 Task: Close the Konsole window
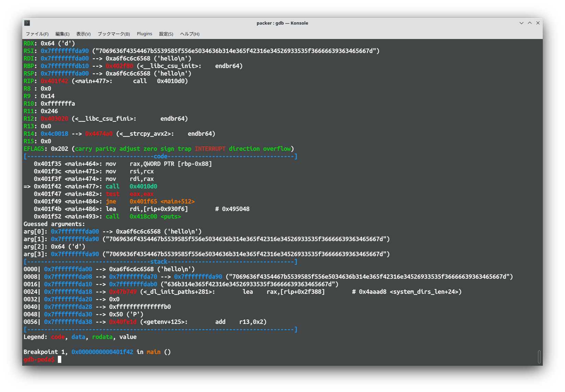click(538, 23)
